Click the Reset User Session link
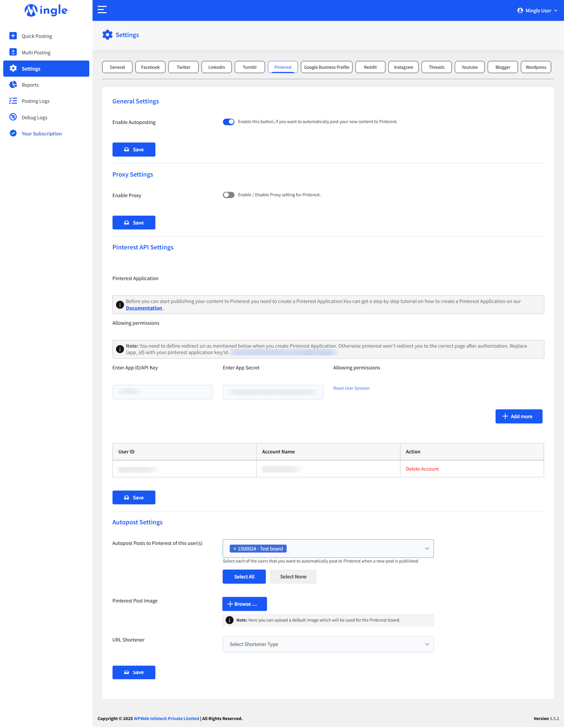This screenshot has width=564, height=728. coord(351,388)
